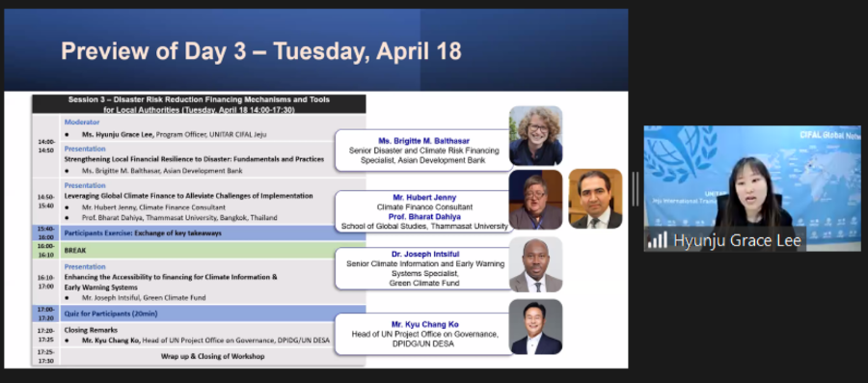The height and width of the screenshot is (383, 868).
Task: Click Mr. Kyu Chang Ko's photo
Action: pos(536,327)
